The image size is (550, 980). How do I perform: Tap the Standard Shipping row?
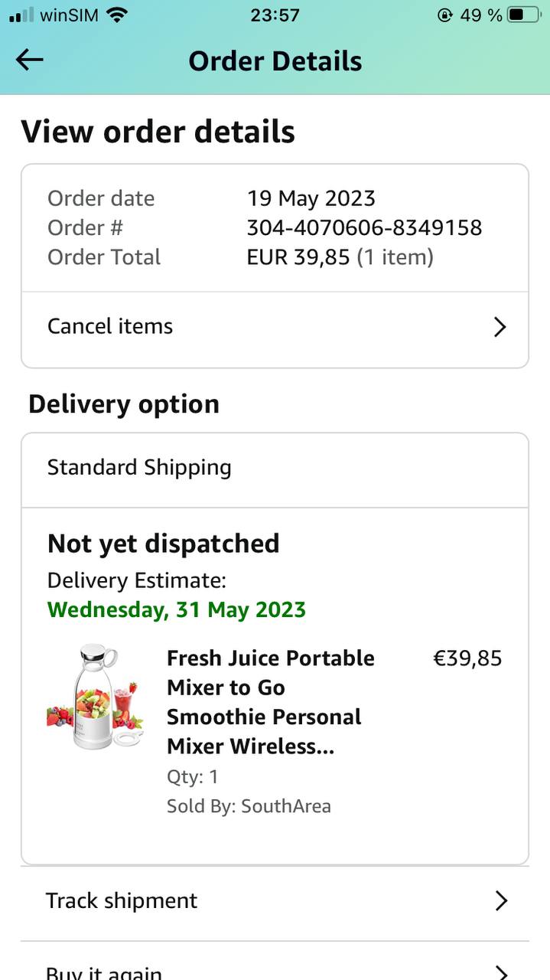[x=139, y=468]
